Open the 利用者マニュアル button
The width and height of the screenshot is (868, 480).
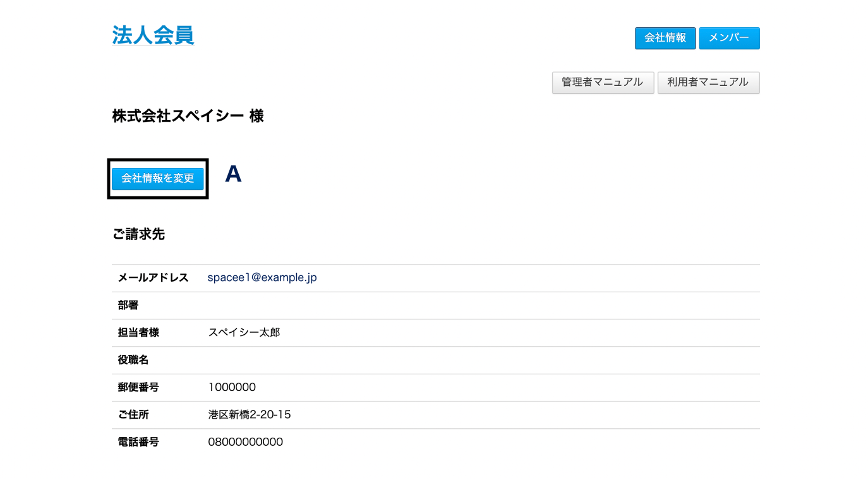click(708, 82)
